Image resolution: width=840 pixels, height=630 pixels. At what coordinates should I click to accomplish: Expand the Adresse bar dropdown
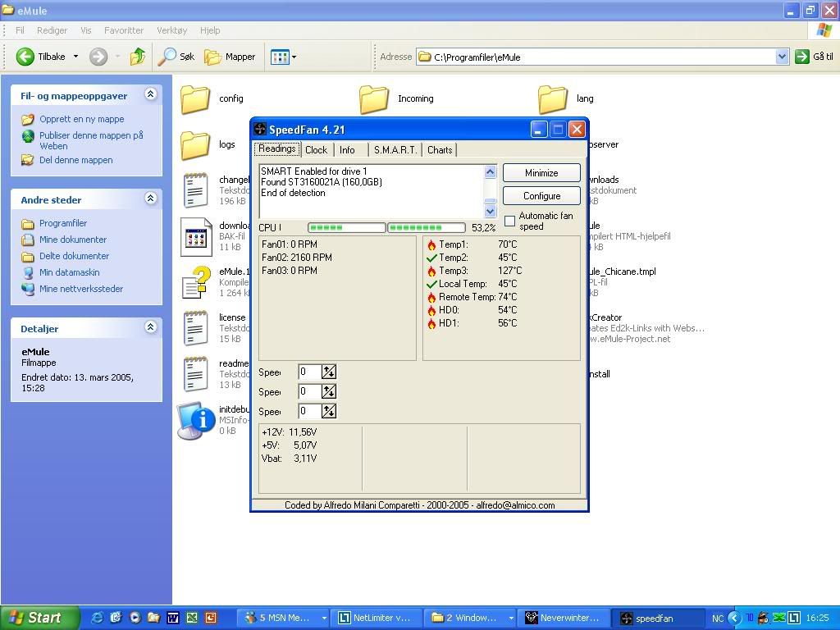point(782,57)
